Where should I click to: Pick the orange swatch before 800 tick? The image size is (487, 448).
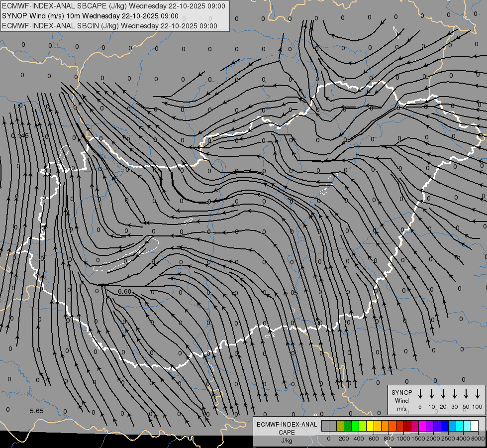(x=385, y=426)
